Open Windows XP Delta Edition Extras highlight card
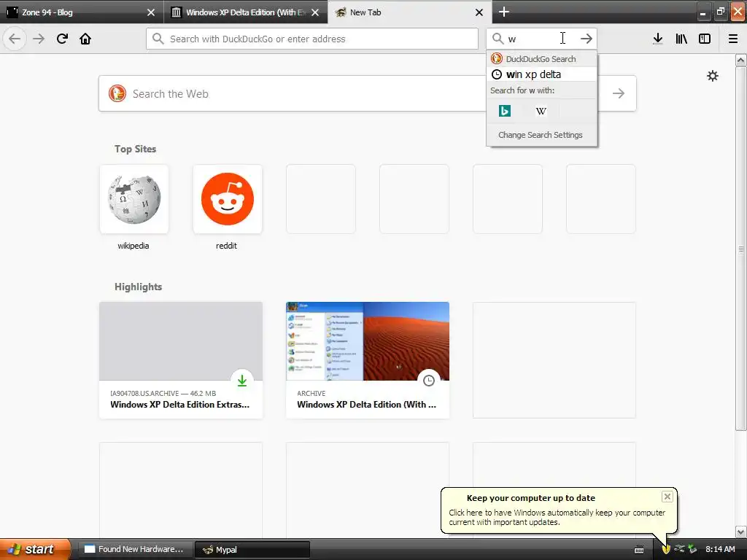This screenshot has width=747, height=560. pos(181,360)
